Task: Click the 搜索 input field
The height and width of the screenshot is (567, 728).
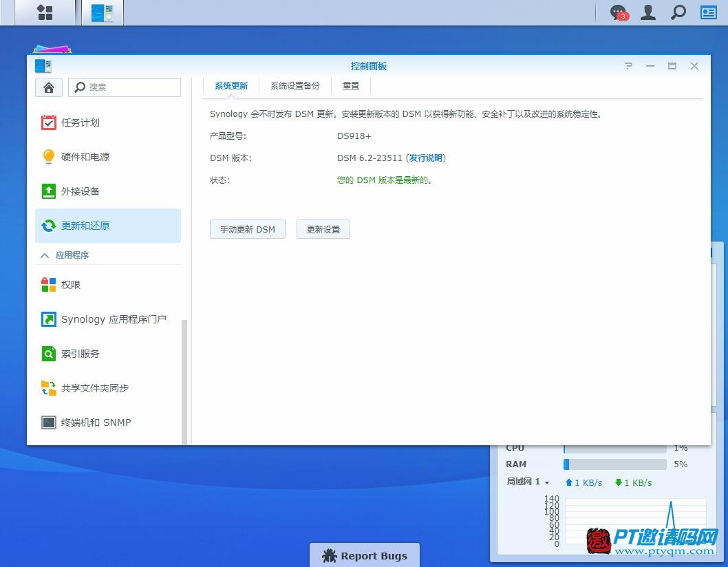Action: (125, 87)
